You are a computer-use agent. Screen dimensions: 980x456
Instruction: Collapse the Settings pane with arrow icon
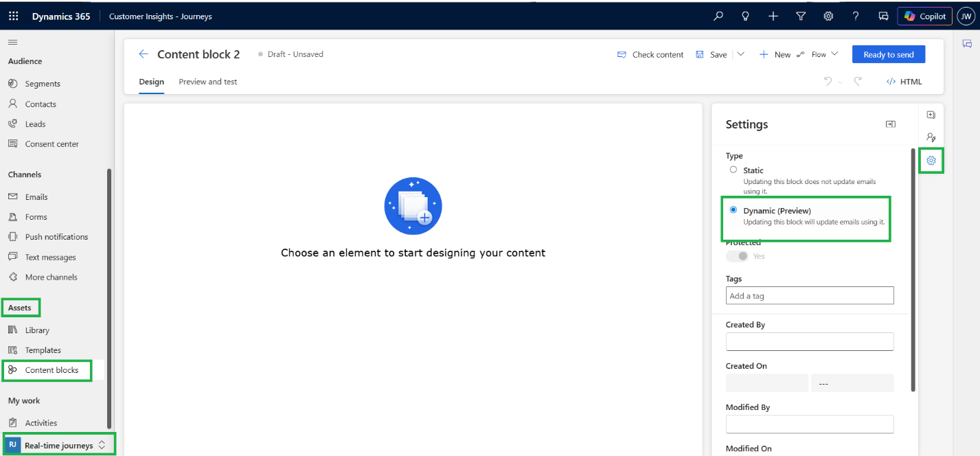click(891, 124)
